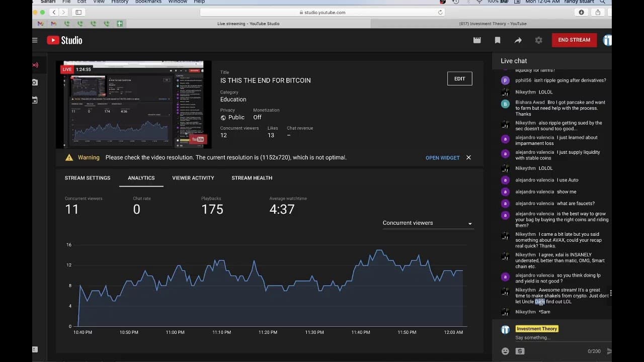Click Safari's forward arrow button
644x362 pixels.
tap(64, 12)
